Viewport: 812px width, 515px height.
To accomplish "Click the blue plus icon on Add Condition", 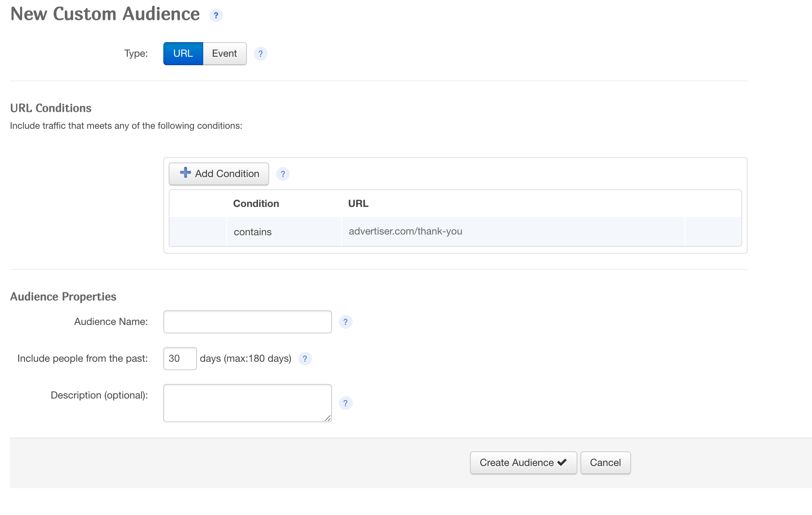I will 186,173.
